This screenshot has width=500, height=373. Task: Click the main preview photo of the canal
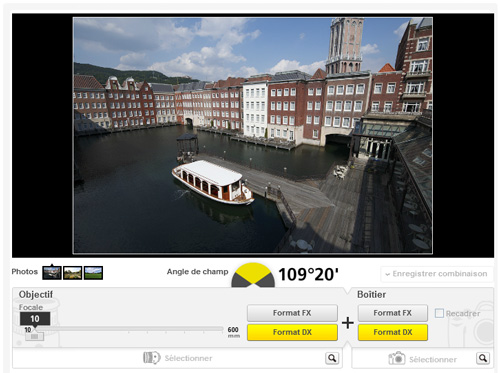click(253, 136)
